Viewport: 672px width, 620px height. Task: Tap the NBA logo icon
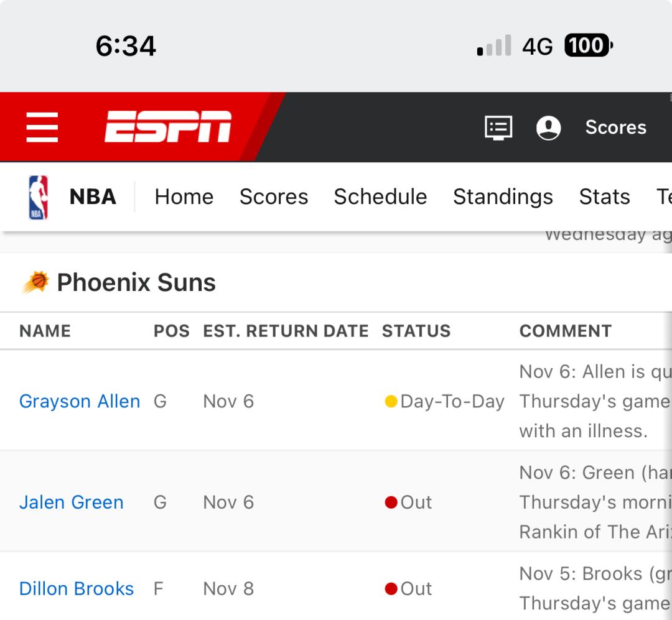(x=39, y=197)
